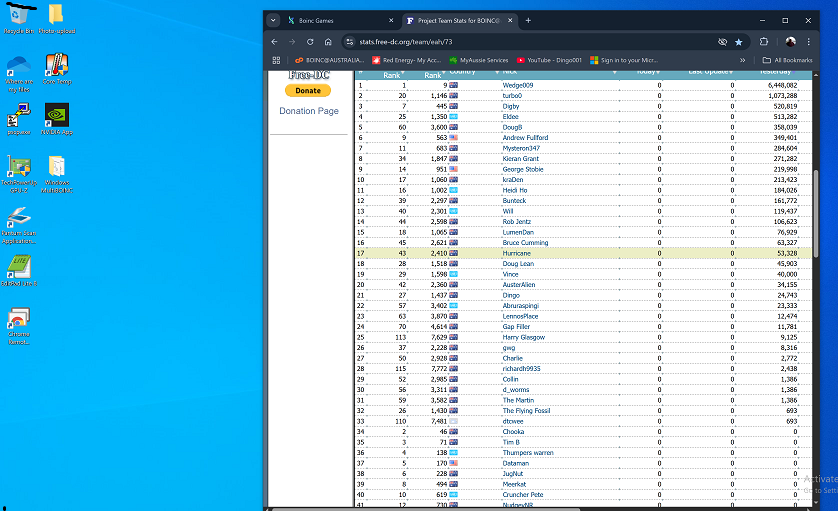Image resolution: width=838 pixels, height=511 pixels.
Task: Open the Wedge009 user link
Action: (517, 85)
